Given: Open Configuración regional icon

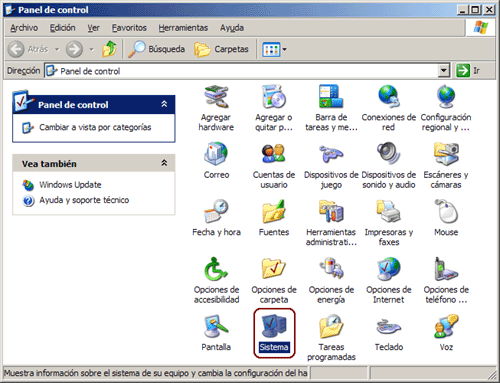Looking at the screenshot, I should (446, 97).
